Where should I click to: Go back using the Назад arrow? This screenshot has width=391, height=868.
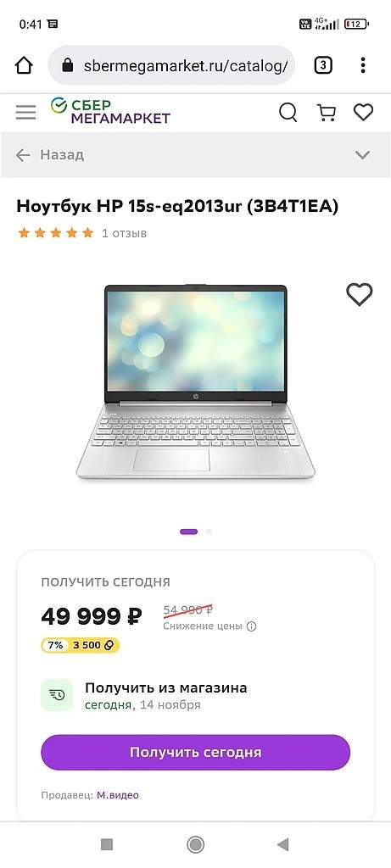coord(23,155)
